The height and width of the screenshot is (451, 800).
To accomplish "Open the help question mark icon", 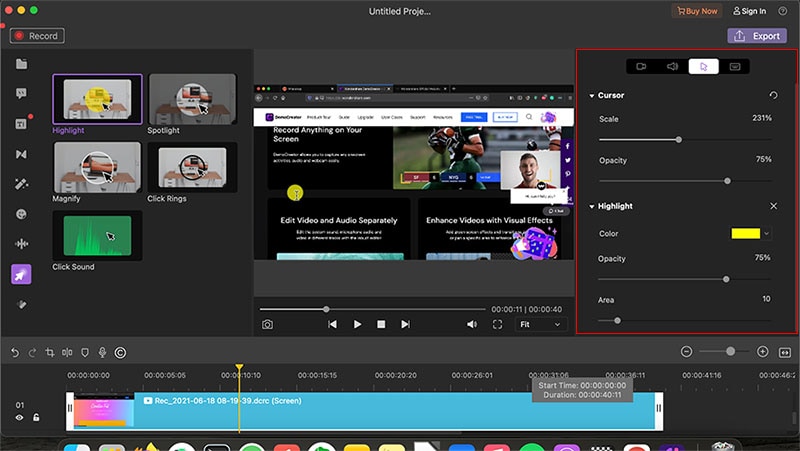I will pyautogui.click(x=783, y=11).
